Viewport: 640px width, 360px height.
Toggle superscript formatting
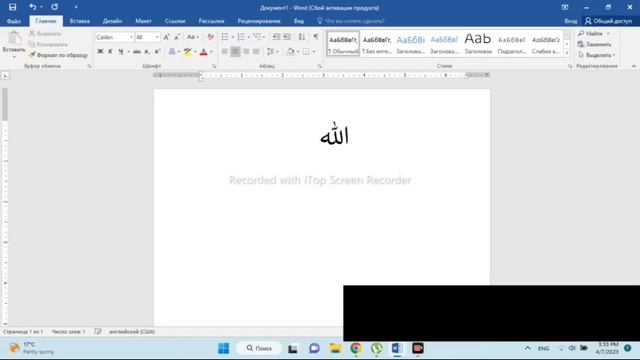click(158, 51)
